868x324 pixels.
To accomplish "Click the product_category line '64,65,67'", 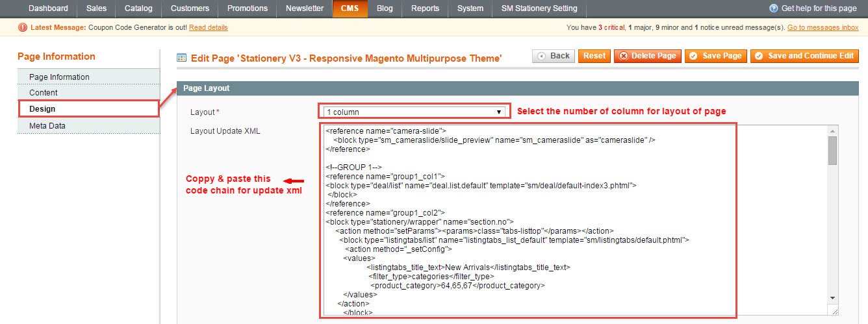I will [x=457, y=285].
